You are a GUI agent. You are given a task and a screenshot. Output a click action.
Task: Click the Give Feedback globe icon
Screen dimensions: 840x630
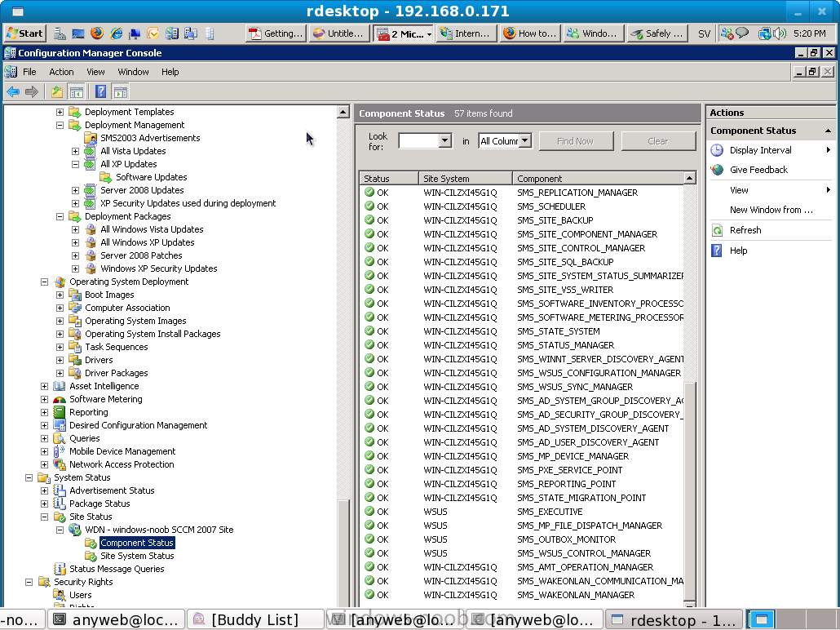point(717,170)
